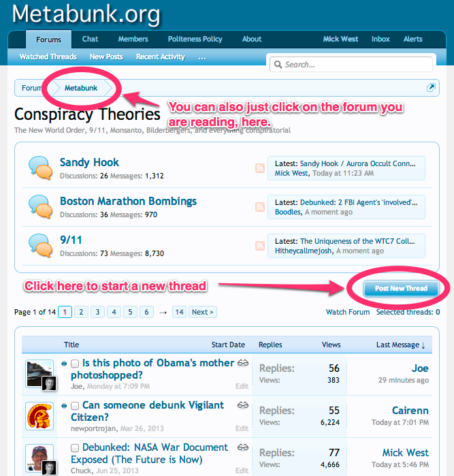Click glasses watch icon on Obama's mother thread
This screenshot has height=476, width=454.
[x=243, y=363]
